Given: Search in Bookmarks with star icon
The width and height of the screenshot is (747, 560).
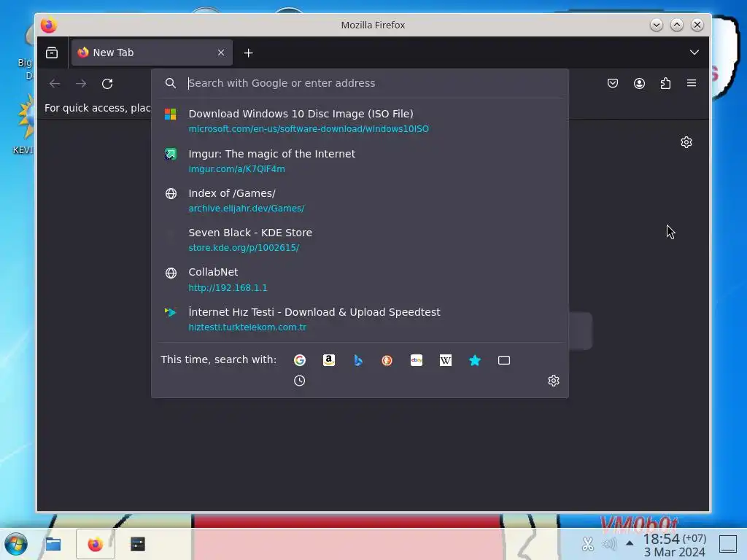Looking at the screenshot, I should 474,360.
